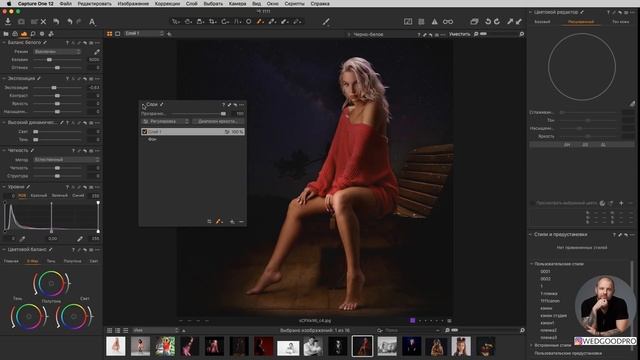Click the Delete X toolbar icon
Image resolution: width=640 pixels, height=360 pixels.
coord(43,22)
